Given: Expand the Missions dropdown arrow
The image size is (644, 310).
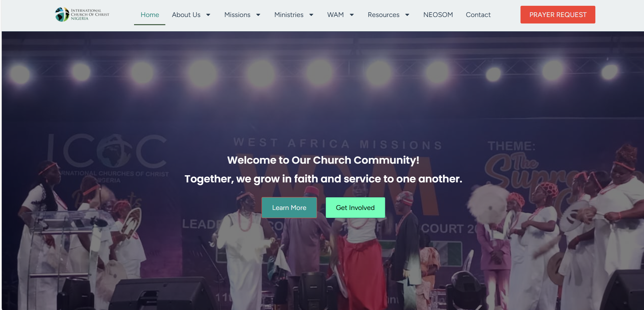Looking at the screenshot, I should pos(258,15).
